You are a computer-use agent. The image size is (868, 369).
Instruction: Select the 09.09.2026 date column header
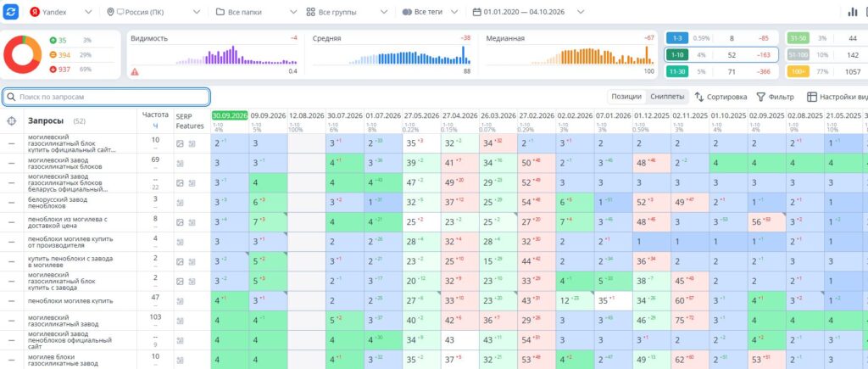[268, 116]
